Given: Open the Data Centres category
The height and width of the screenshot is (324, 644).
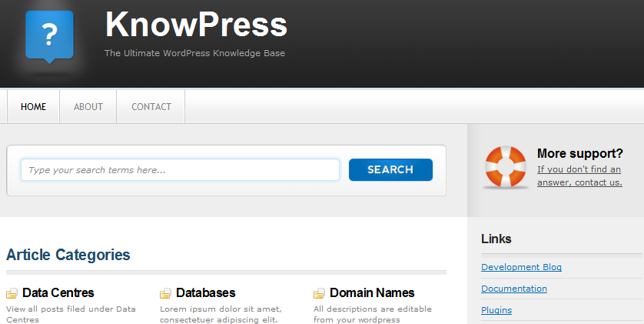Looking at the screenshot, I should (58, 292).
